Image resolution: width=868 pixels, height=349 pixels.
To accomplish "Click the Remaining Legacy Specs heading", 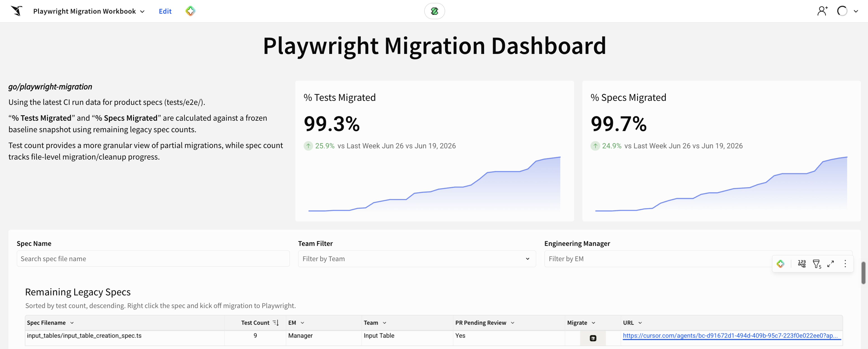I will click(78, 292).
